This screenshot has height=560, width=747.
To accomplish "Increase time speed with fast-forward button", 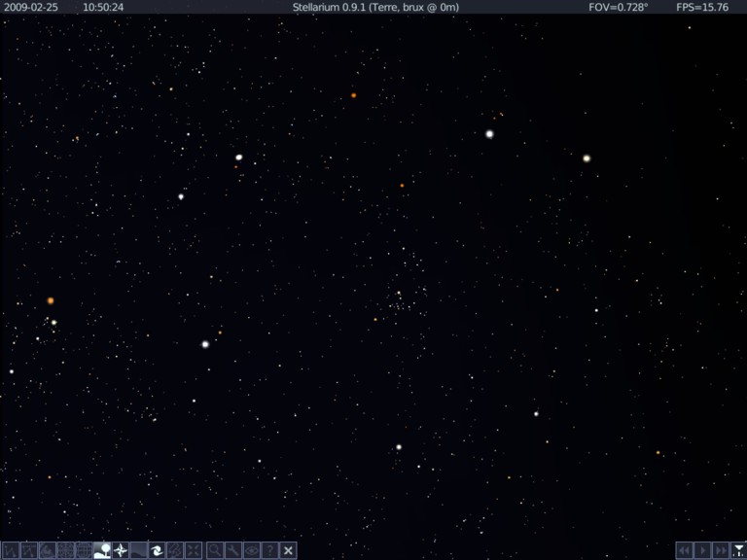I will coord(721,551).
